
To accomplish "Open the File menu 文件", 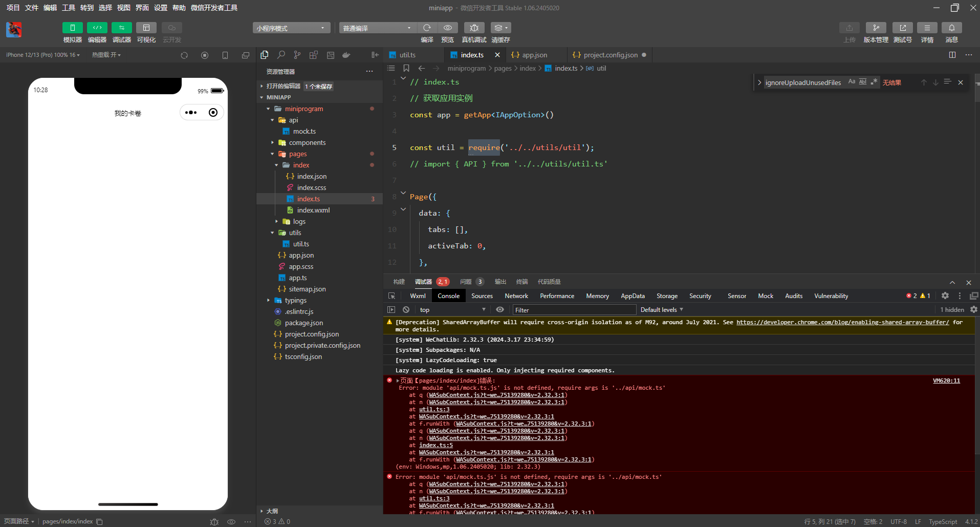I will coord(32,8).
